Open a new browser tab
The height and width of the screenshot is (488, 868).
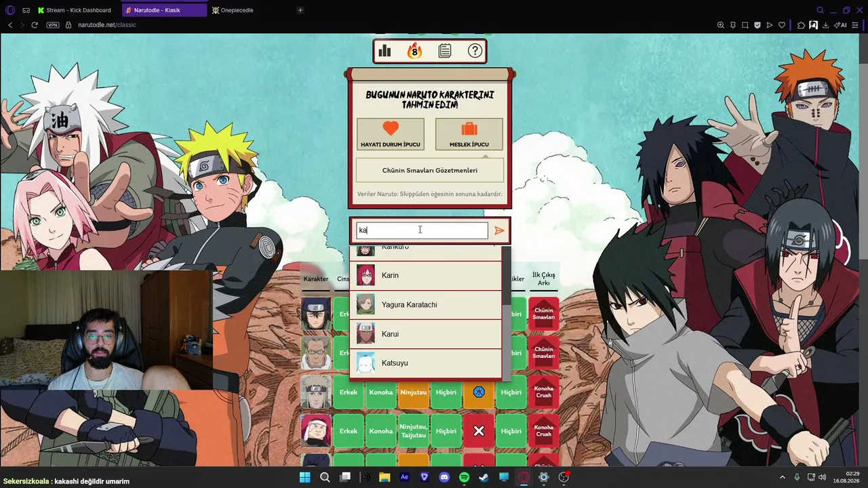(300, 10)
